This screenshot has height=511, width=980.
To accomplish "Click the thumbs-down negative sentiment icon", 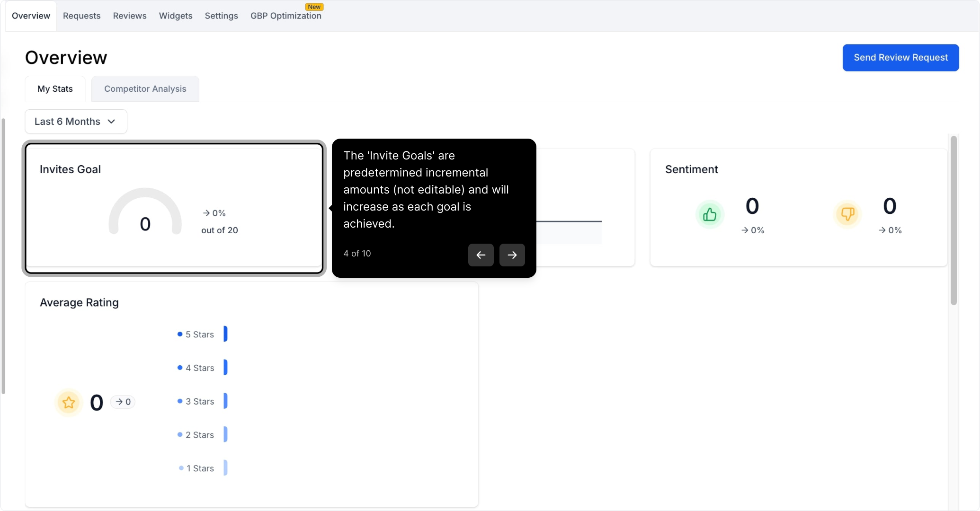I will [x=847, y=215].
